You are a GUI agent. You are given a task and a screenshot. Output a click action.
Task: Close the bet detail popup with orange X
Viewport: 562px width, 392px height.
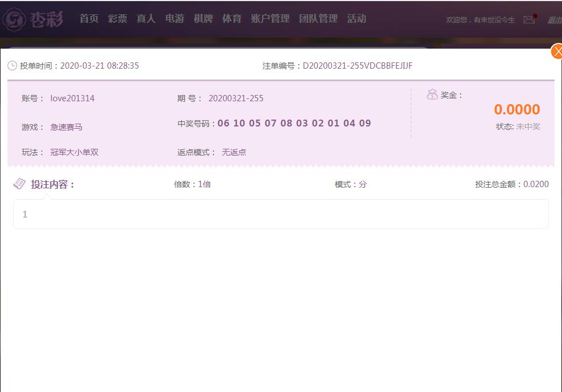(557, 52)
